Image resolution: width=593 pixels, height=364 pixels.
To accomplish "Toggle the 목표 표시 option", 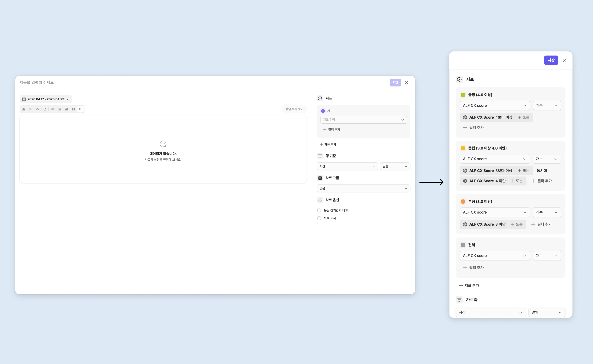I will (x=319, y=218).
